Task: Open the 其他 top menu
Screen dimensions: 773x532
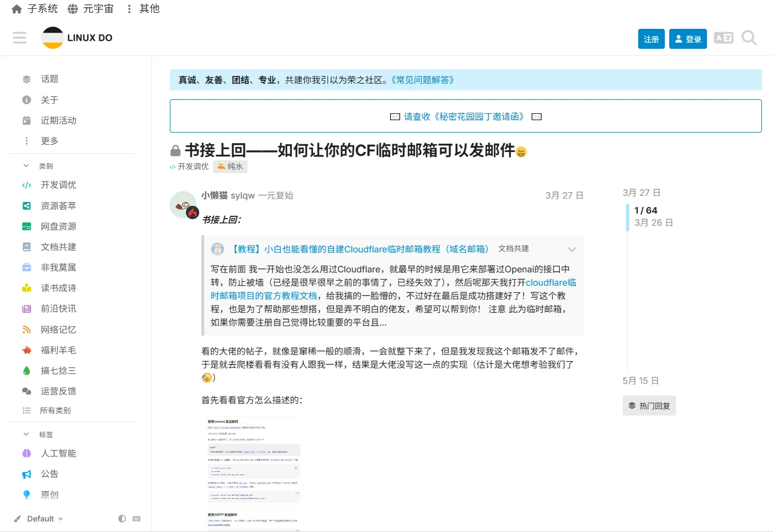Action: tap(144, 9)
